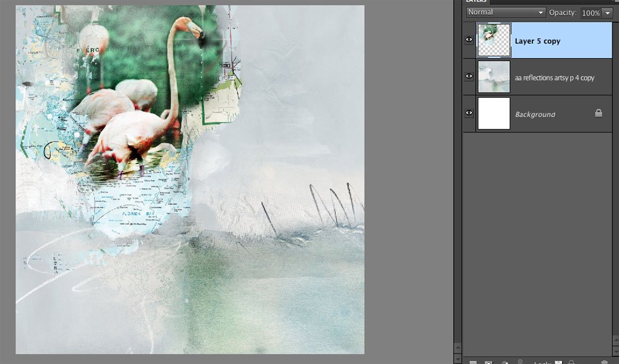Click the Opacity 100% value field
This screenshot has width=619, height=364.
[591, 12]
